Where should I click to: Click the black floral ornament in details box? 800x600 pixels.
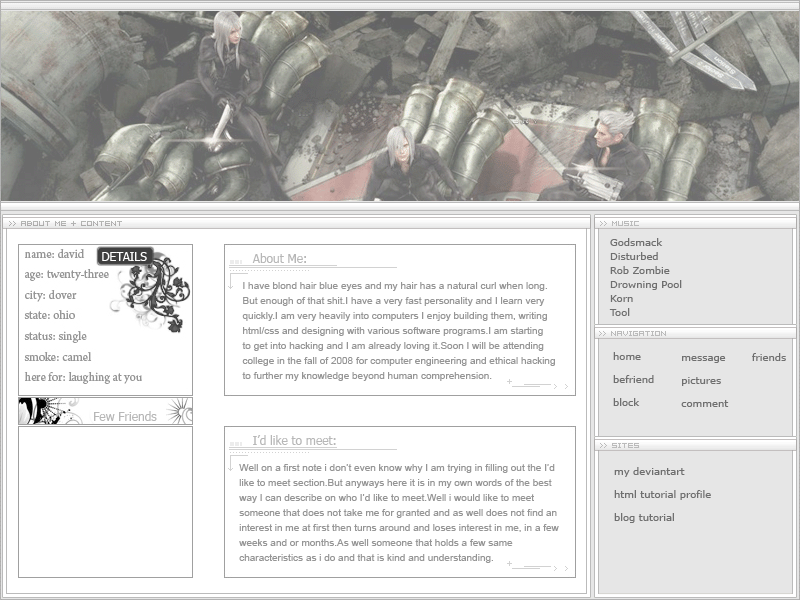[151, 294]
